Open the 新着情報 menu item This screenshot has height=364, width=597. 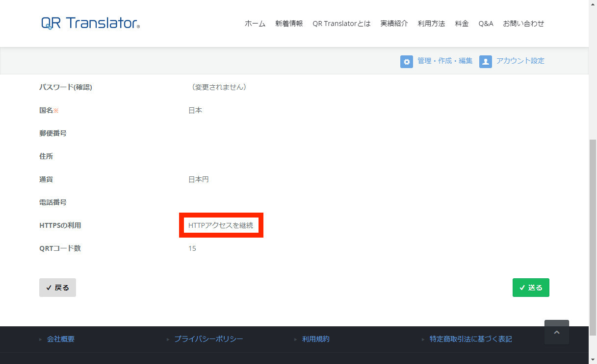[x=289, y=24]
